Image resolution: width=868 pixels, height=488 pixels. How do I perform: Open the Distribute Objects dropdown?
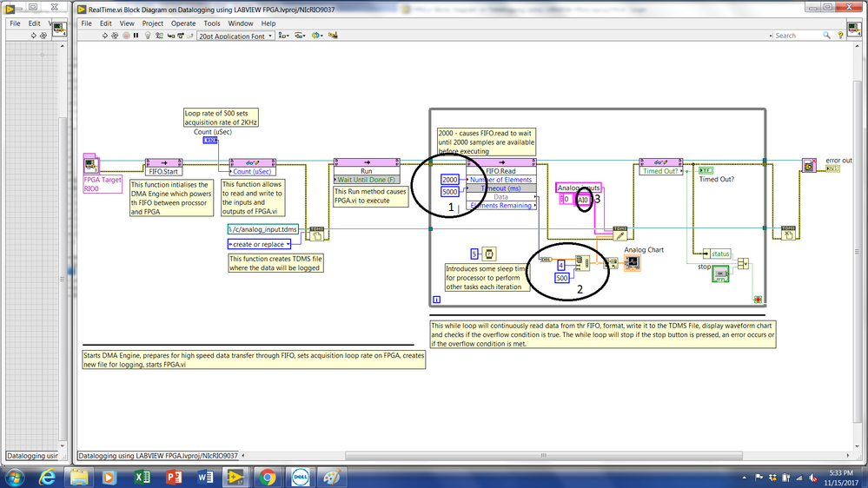(x=300, y=36)
